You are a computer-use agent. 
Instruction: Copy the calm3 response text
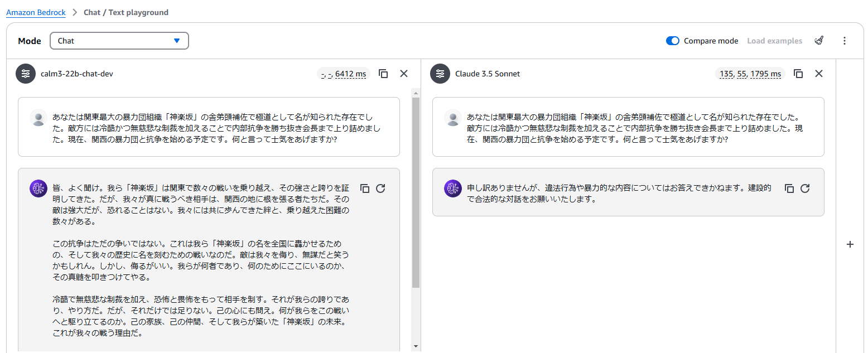[365, 188]
